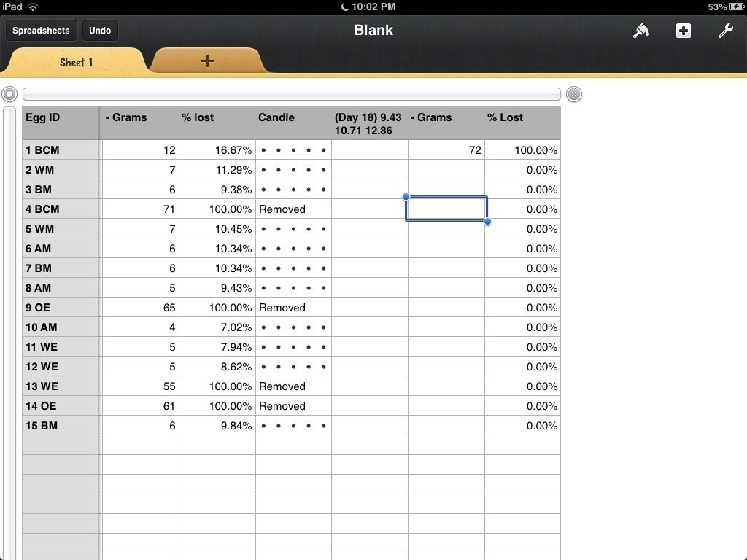Tap the Removed cell for 9 OE
Viewport: 747px width, 560px height.
pyautogui.click(x=293, y=308)
